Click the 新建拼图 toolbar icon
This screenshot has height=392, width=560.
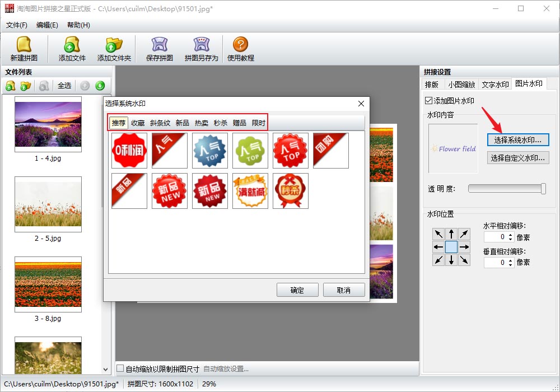click(24, 49)
